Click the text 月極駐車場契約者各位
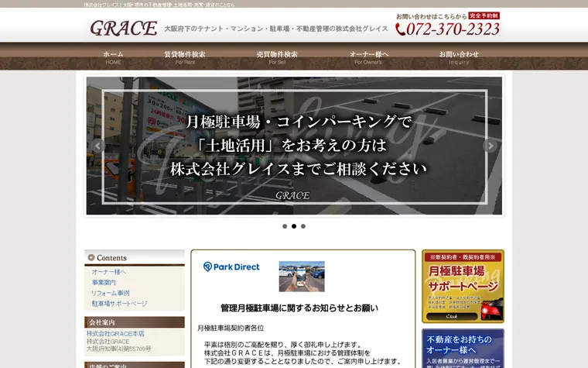The image size is (588, 368). [231, 328]
